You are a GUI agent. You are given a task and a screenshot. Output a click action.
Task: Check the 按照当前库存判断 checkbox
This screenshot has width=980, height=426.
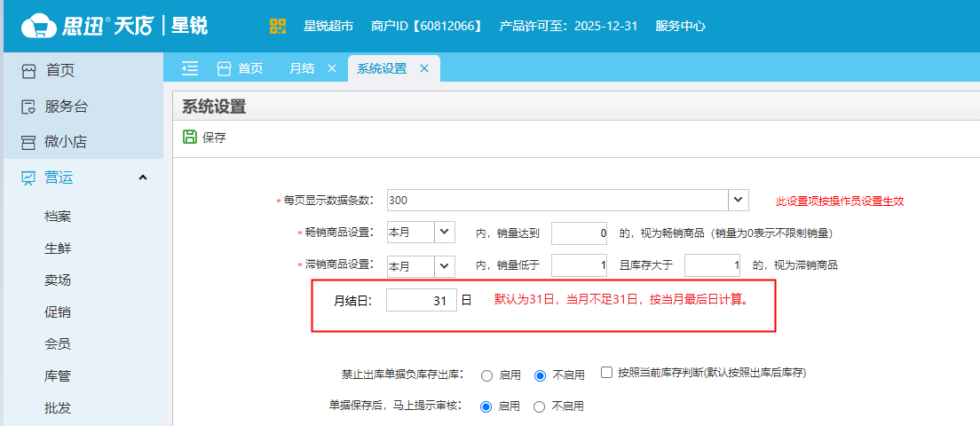605,373
